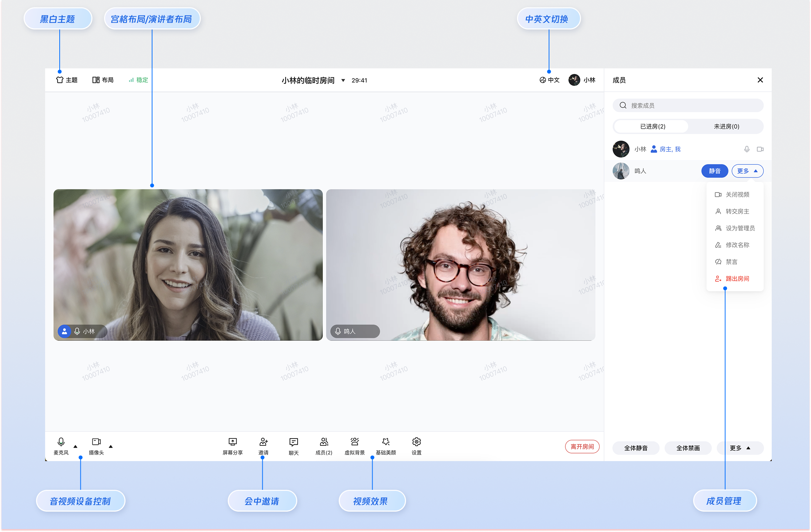Switch to the 未进房(0) tab
Image resolution: width=811 pixels, height=532 pixels.
[x=726, y=127]
